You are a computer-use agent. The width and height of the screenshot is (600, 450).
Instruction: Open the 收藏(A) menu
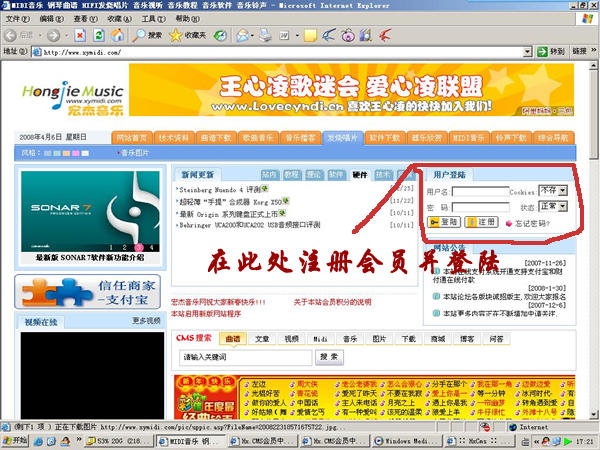click(x=120, y=19)
